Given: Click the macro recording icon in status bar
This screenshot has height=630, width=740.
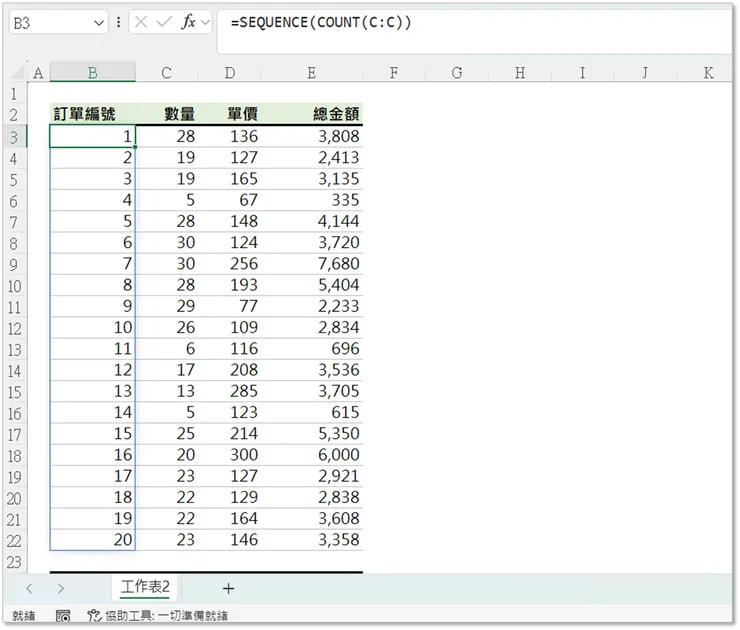Looking at the screenshot, I should 63,616.
